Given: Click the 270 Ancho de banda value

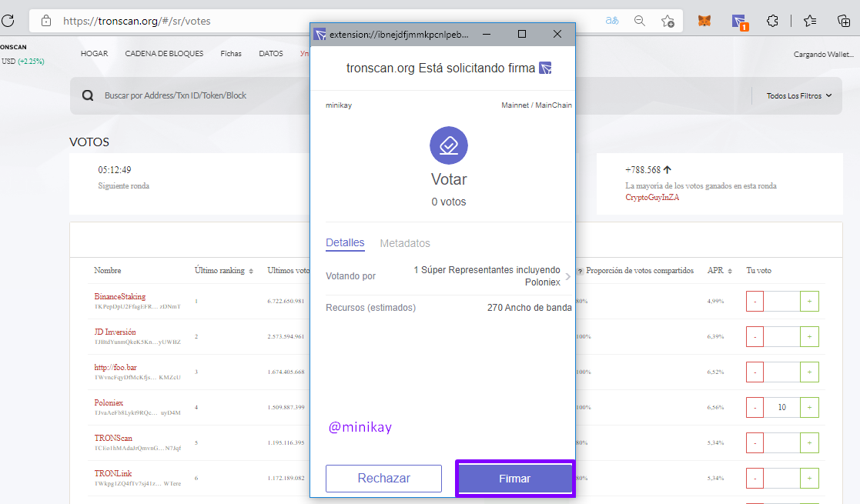Looking at the screenshot, I should 529,308.
